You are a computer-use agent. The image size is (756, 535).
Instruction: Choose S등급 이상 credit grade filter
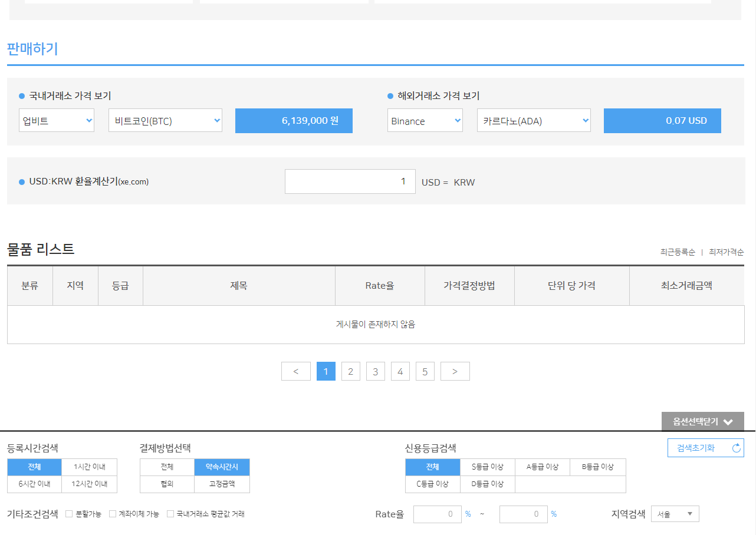(487, 467)
